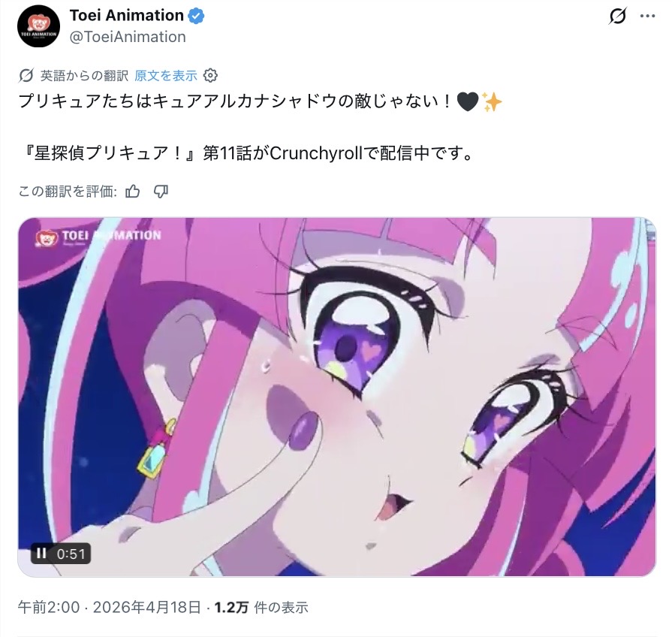
Task: Pause the video playback
Action: coord(41,554)
